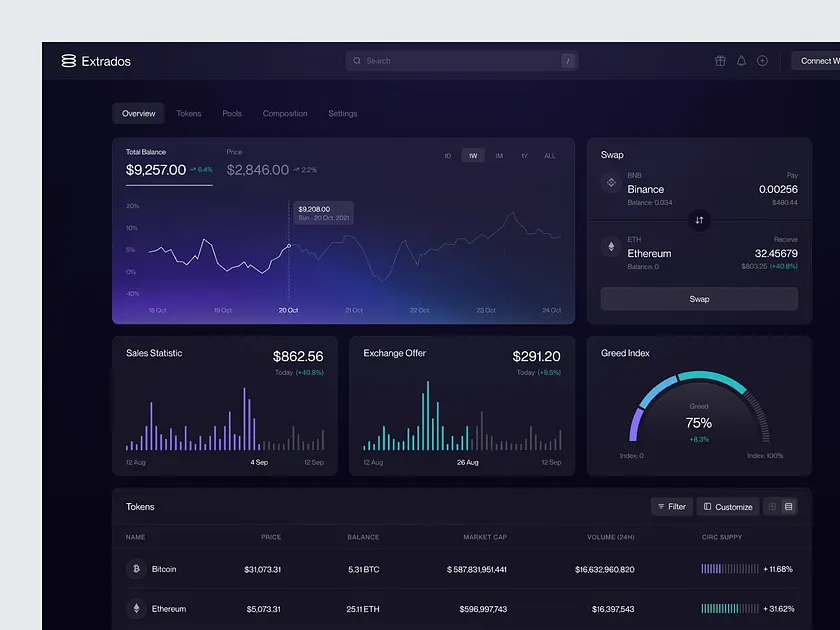
Task: Switch to the Composition tab
Action: click(285, 113)
